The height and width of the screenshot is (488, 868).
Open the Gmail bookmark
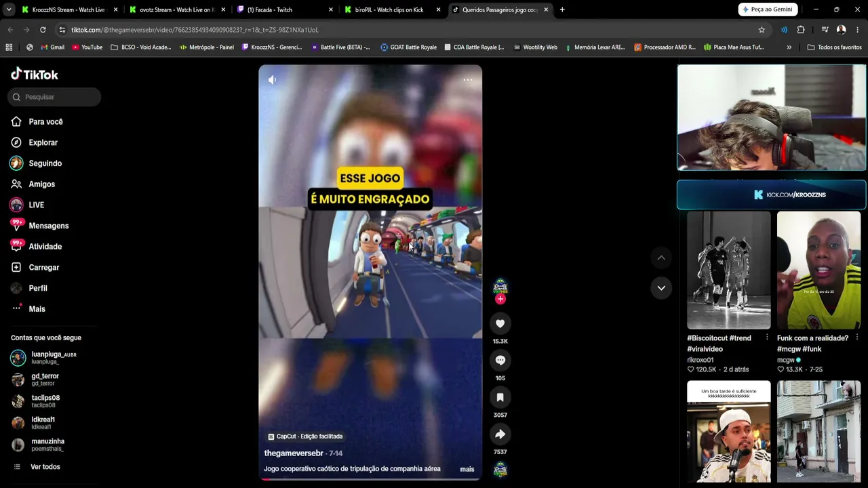point(53,47)
